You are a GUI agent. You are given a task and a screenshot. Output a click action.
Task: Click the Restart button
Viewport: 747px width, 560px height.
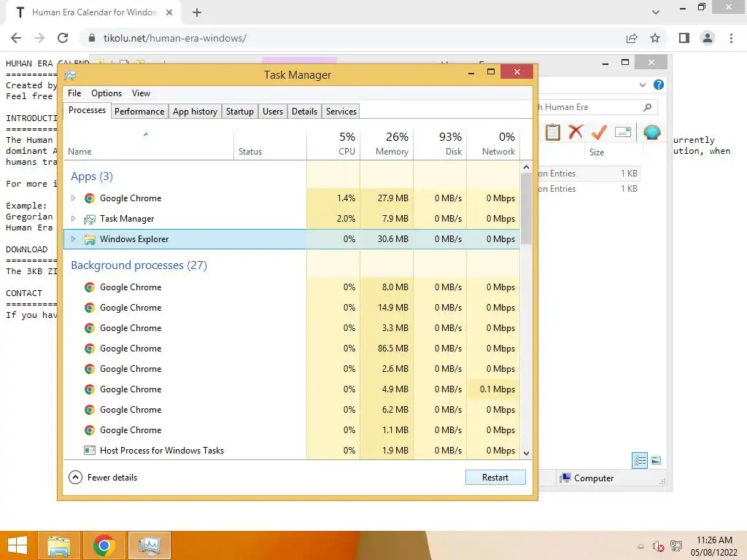495,477
